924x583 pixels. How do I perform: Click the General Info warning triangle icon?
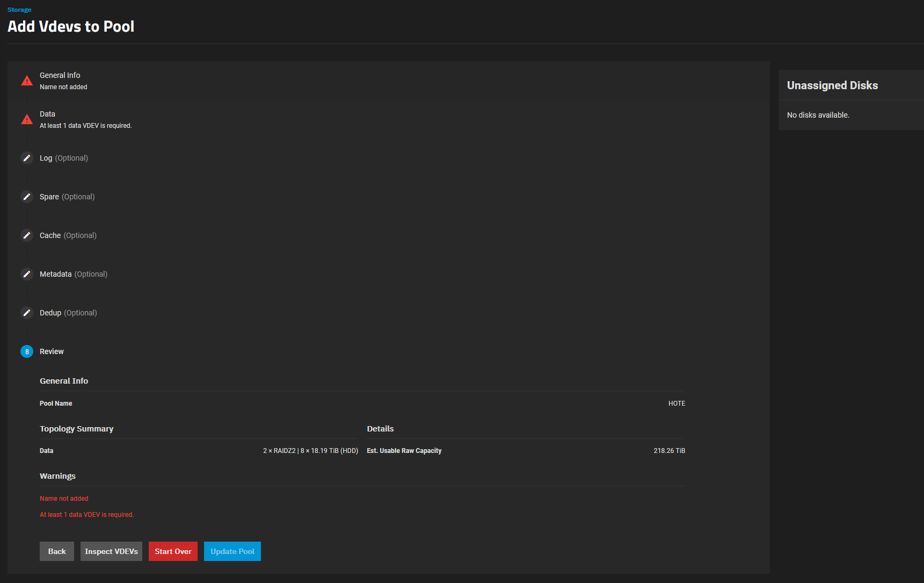coord(27,81)
